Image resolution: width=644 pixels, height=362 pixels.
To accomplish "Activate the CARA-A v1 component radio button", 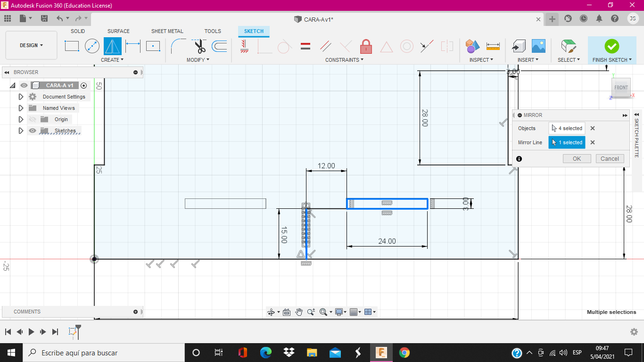I will [83, 85].
